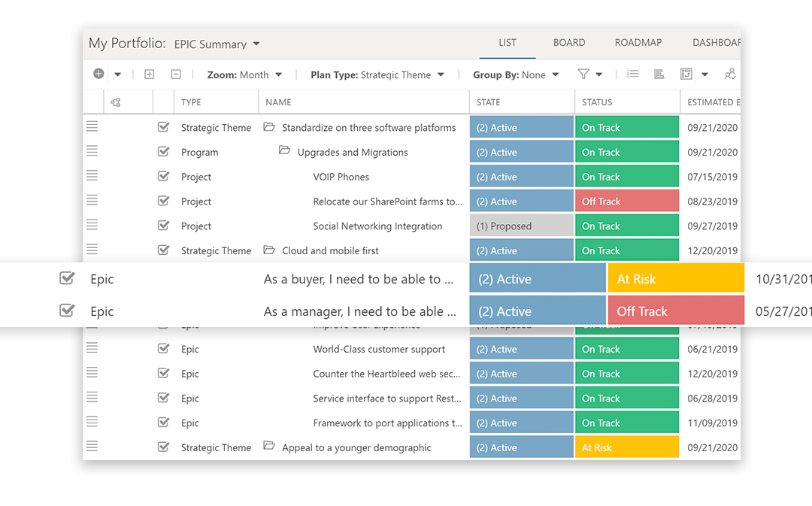Screen dimensions: 812x506
Task: Click the people resources icon in toolbar
Action: click(x=729, y=74)
